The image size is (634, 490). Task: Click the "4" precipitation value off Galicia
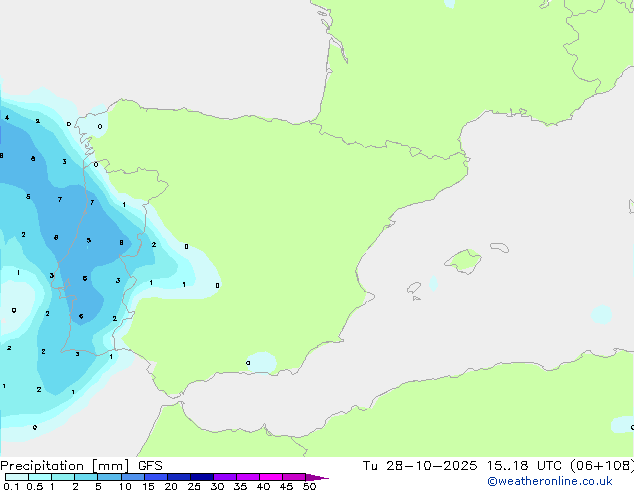(x=7, y=118)
